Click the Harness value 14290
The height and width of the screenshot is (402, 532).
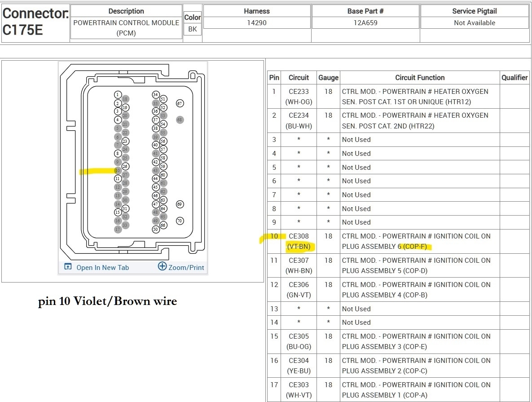[x=256, y=23]
